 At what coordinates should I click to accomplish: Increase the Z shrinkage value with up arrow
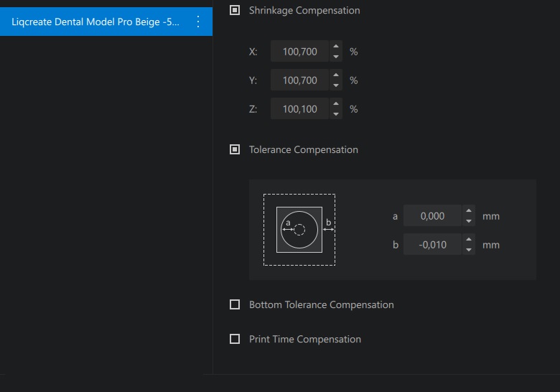point(336,103)
